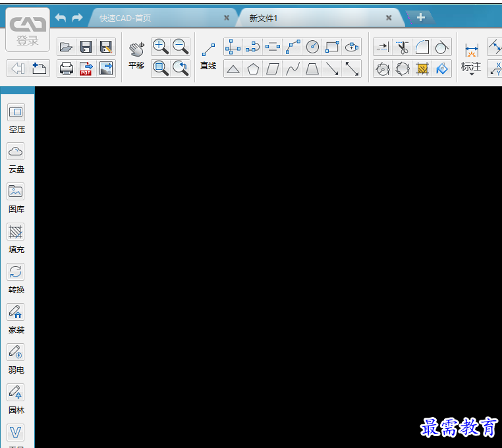Click the back arrow icon
This screenshot has width=502, height=448.
[18, 69]
